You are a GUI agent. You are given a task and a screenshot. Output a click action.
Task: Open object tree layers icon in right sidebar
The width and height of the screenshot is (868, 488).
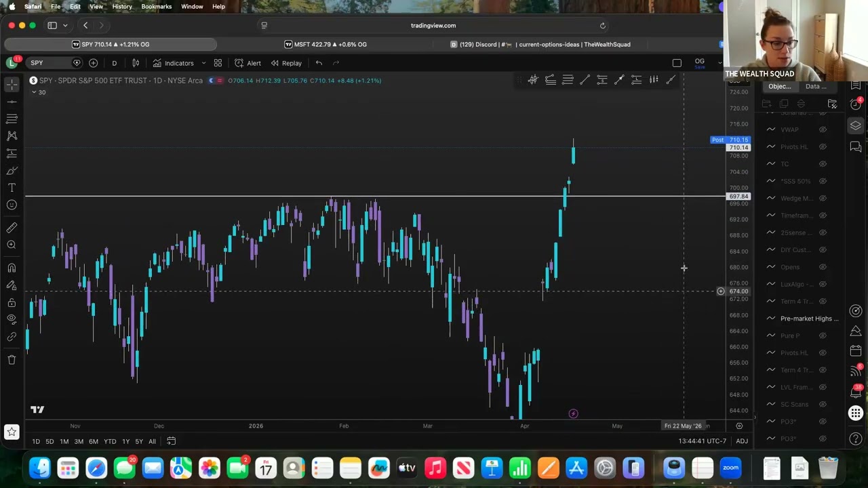pos(856,126)
